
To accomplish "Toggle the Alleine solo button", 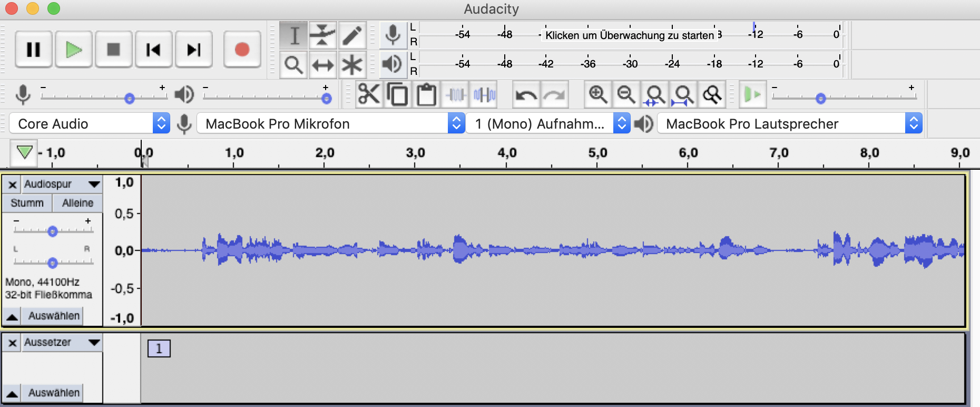I will 77,203.
